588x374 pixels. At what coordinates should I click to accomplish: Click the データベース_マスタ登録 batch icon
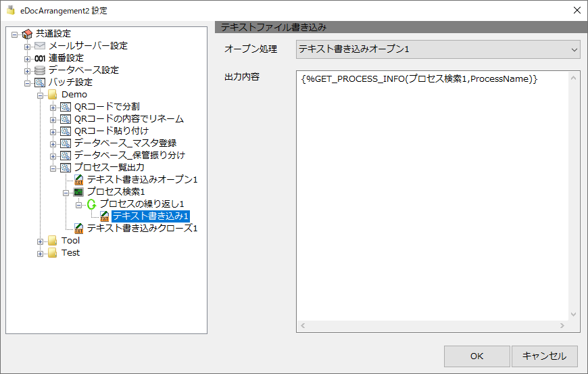click(66, 143)
